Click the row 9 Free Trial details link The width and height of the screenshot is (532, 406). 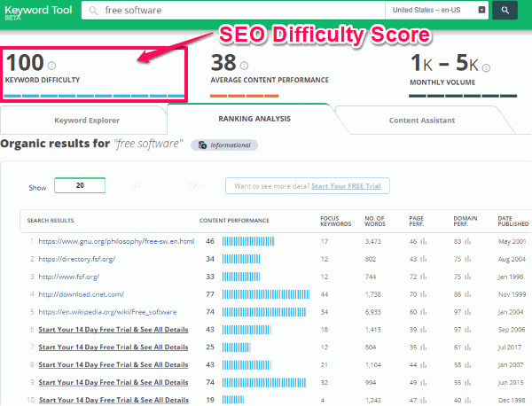point(113,383)
